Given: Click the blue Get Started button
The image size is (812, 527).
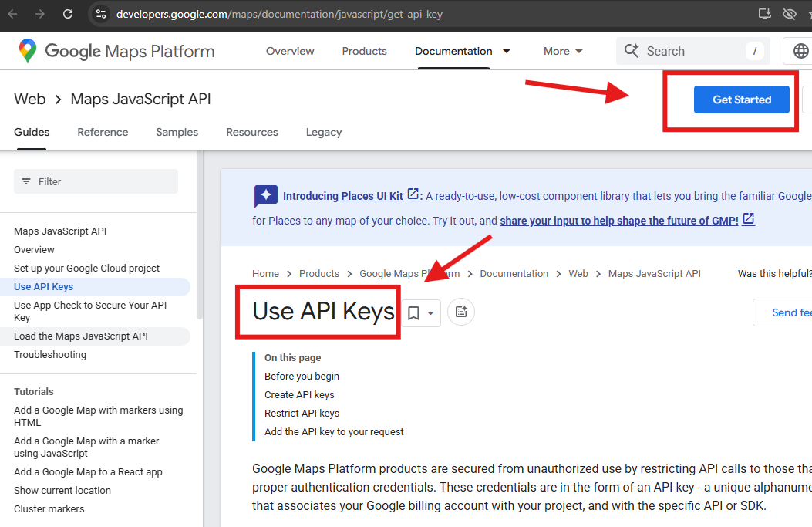Looking at the screenshot, I should point(742,100).
